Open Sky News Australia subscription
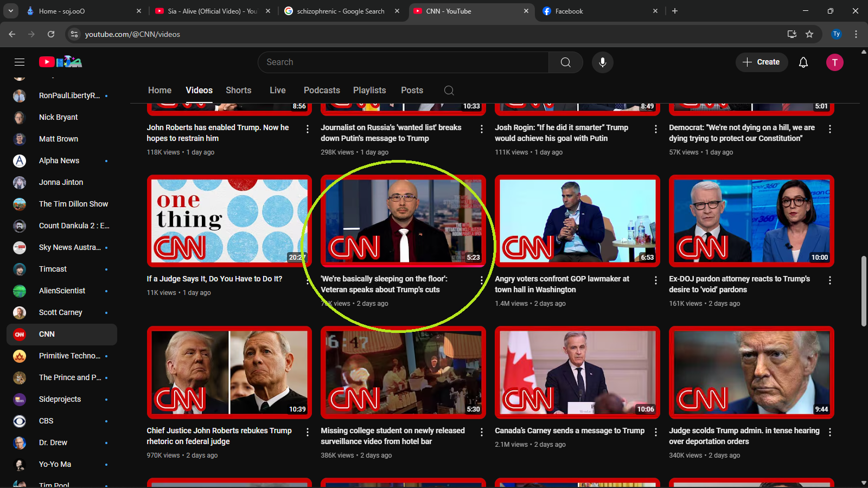This screenshot has width=868, height=488. (62, 247)
